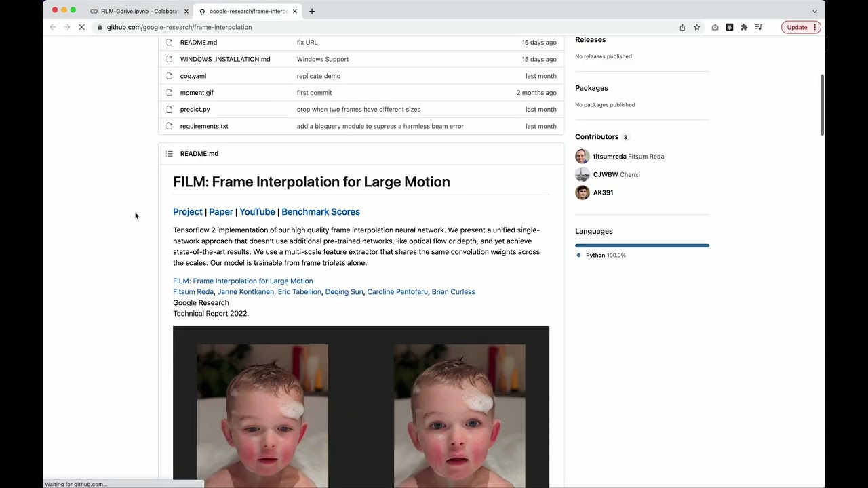Open CJWBW contributor avatar

click(583, 175)
